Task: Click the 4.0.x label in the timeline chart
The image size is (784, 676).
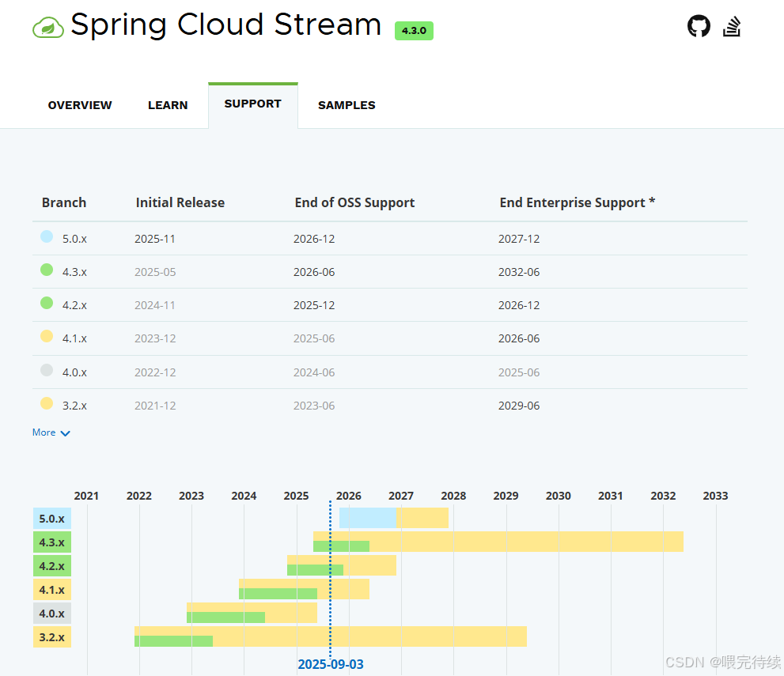Action: coord(52,613)
